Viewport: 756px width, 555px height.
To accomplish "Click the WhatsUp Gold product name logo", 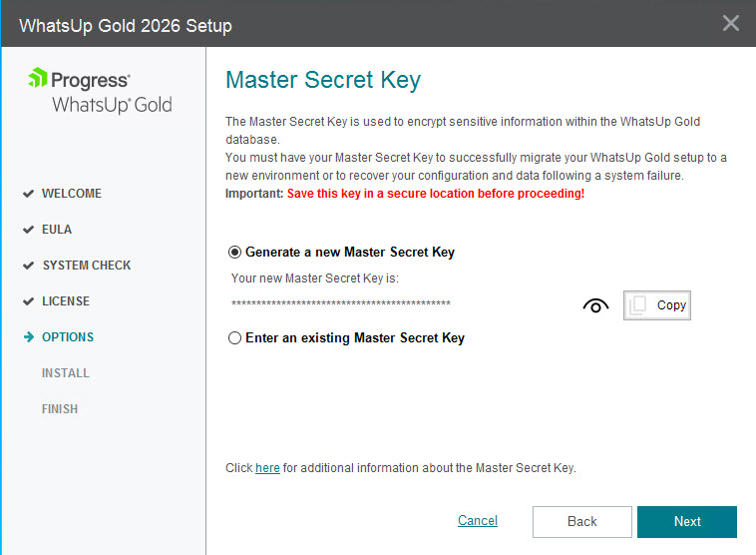I will (x=112, y=105).
